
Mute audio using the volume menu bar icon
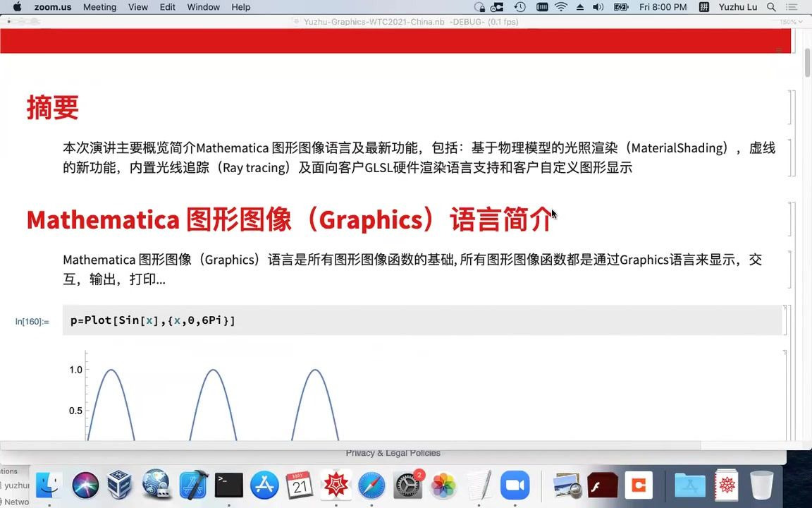598,7
